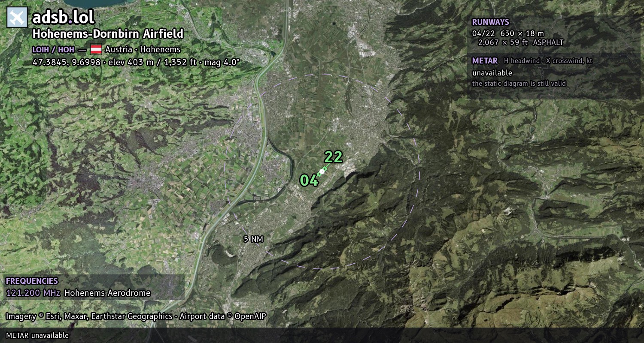644x343 pixels.
Task: Click the runway 04 label on map
Action: point(309,181)
